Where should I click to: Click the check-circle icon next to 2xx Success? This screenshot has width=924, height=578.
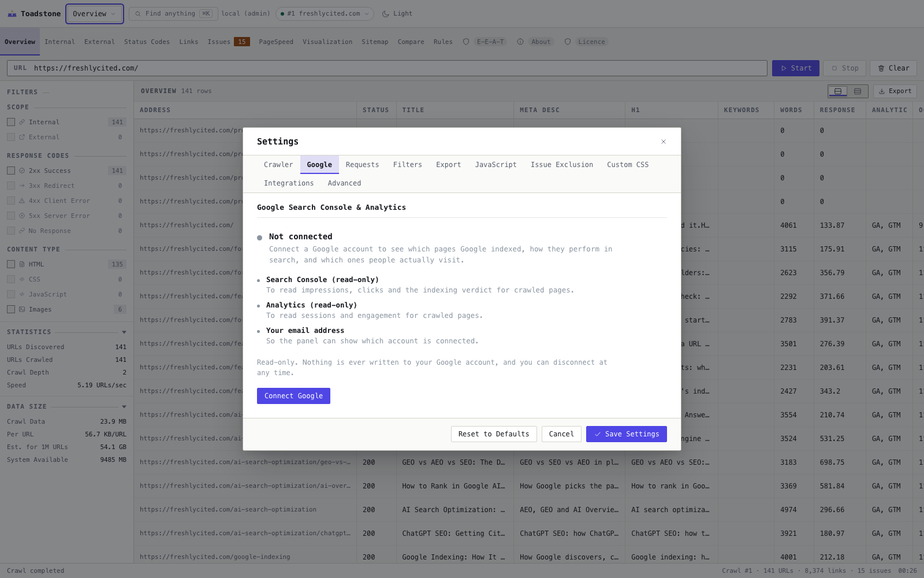[x=22, y=171]
